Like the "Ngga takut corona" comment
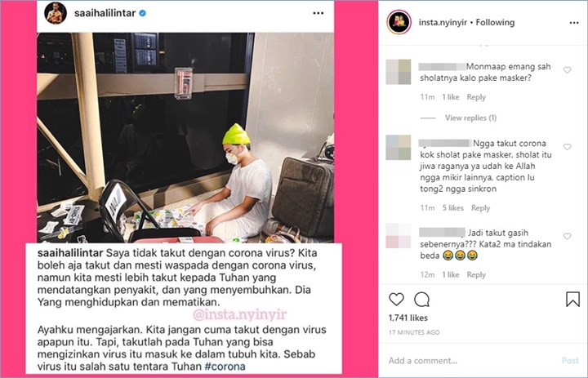Image resolution: width=588 pixels, height=378 pixels. tap(567, 147)
